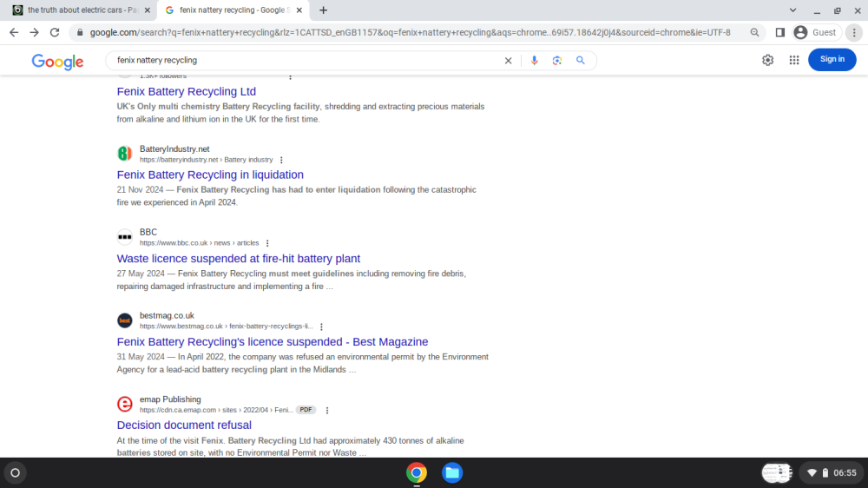Click the address bar URL

(x=410, y=33)
